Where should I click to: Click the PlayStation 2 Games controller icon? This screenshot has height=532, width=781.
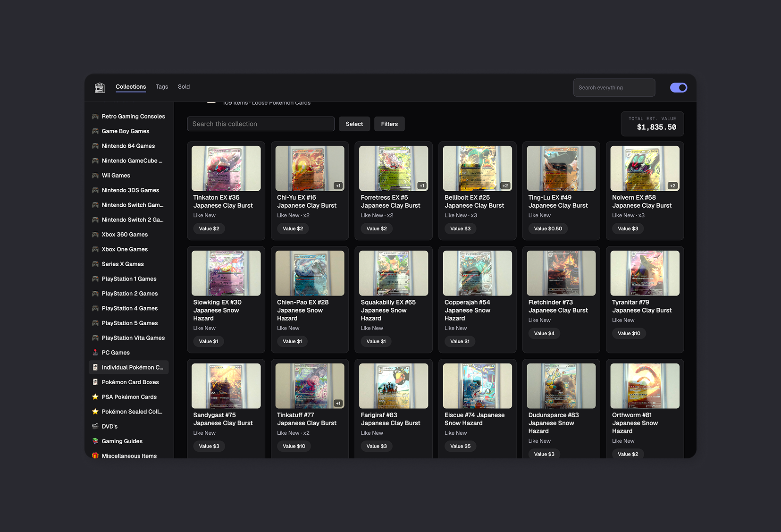95,294
